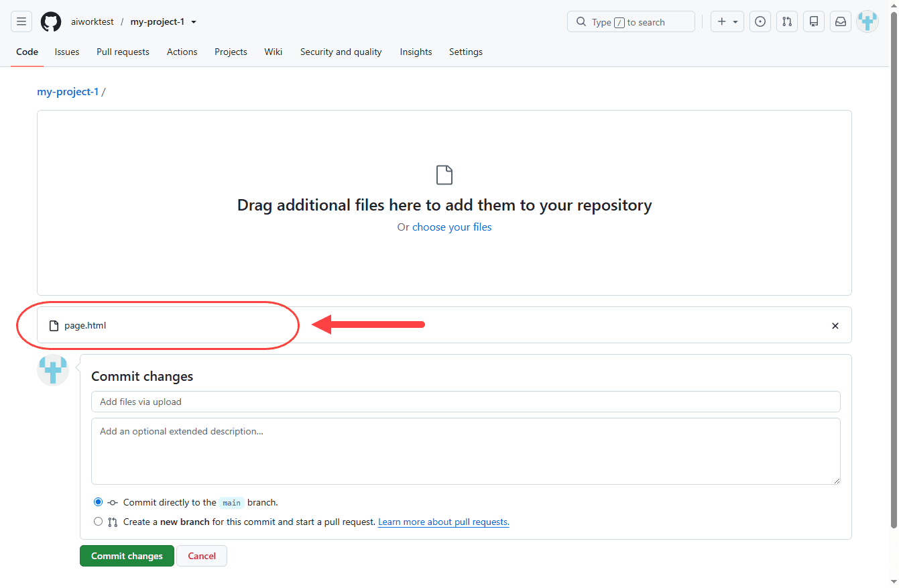
Task: Open the Issues tab
Action: (67, 52)
